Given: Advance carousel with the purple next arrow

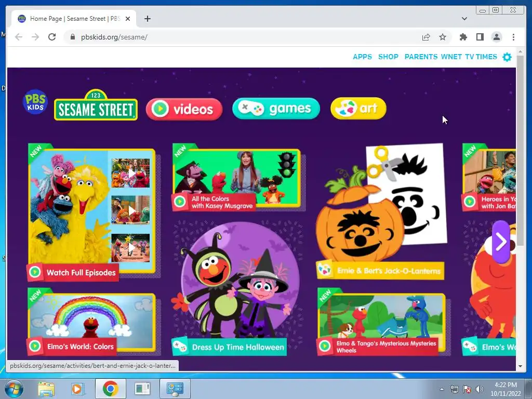Looking at the screenshot, I should point(501,242).
